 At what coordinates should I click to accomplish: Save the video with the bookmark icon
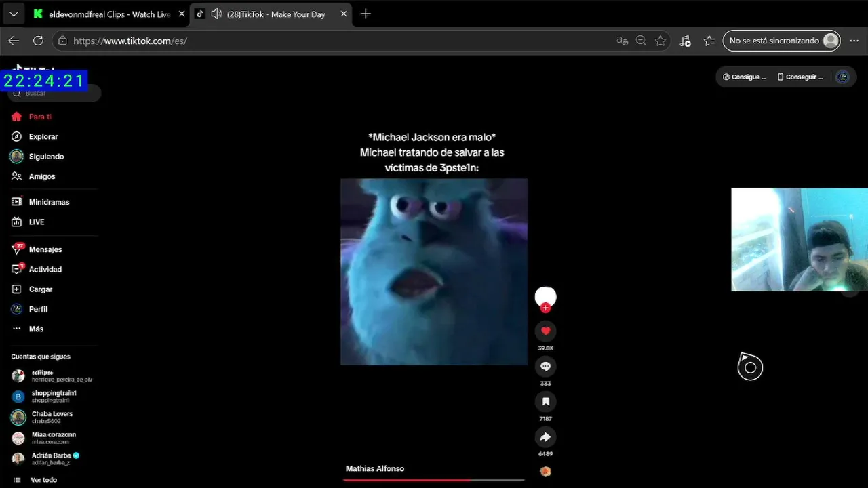[x=545, y=402]
